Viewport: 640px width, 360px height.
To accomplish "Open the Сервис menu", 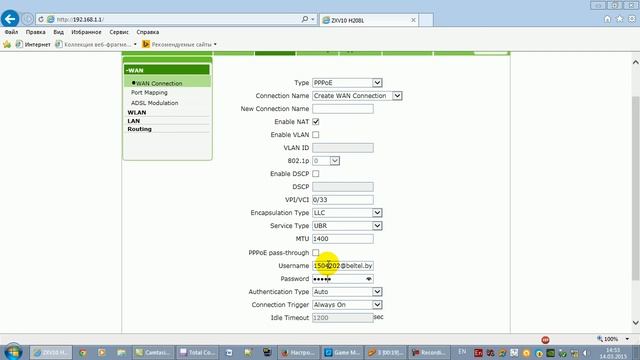I will tap(119, 32).
